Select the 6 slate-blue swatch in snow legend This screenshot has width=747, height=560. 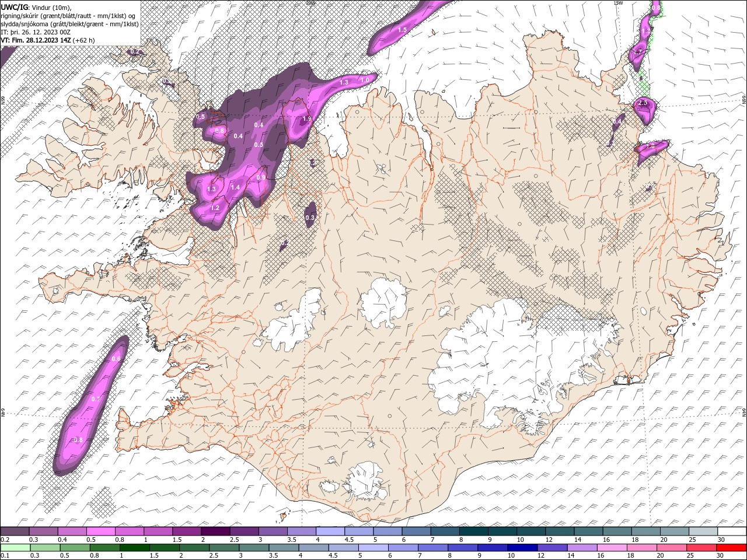tap(416, 531)
